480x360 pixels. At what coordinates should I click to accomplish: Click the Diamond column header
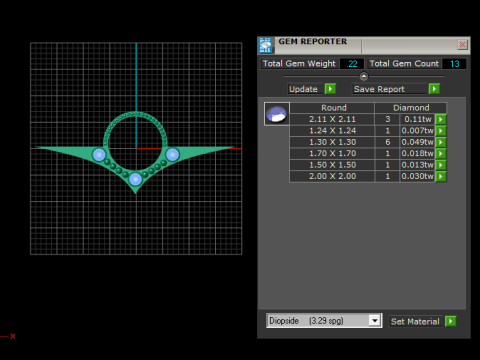coord(411,108)
